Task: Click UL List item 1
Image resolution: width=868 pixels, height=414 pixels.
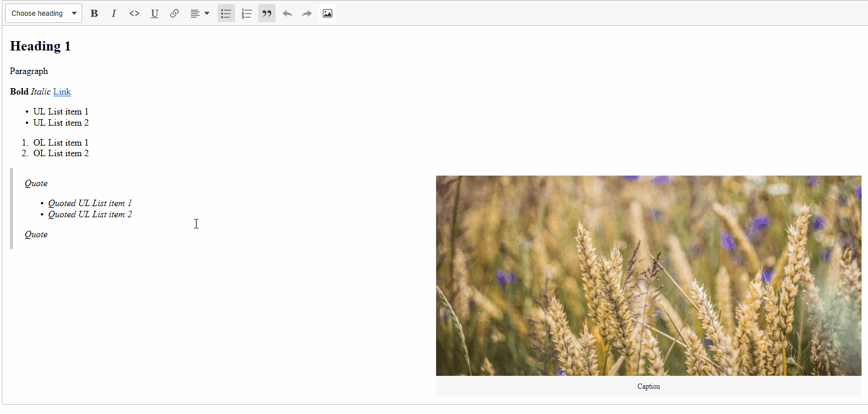Action: coord(61,112)
